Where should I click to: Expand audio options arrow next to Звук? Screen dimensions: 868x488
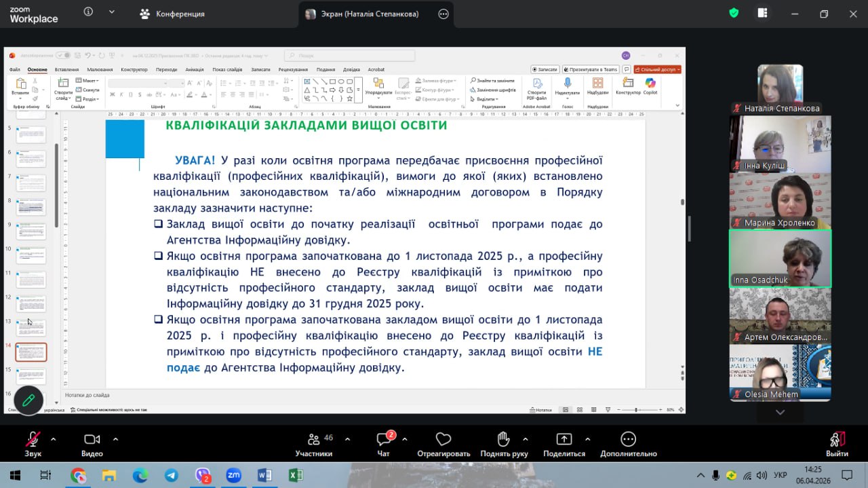pyautogui.click(x=54, y=438)
